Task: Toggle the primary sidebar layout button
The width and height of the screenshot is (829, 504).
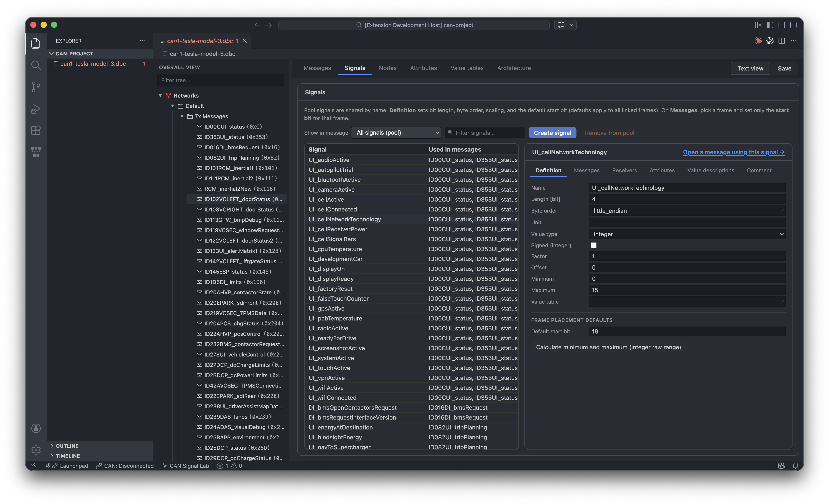Action: [770, 25]
